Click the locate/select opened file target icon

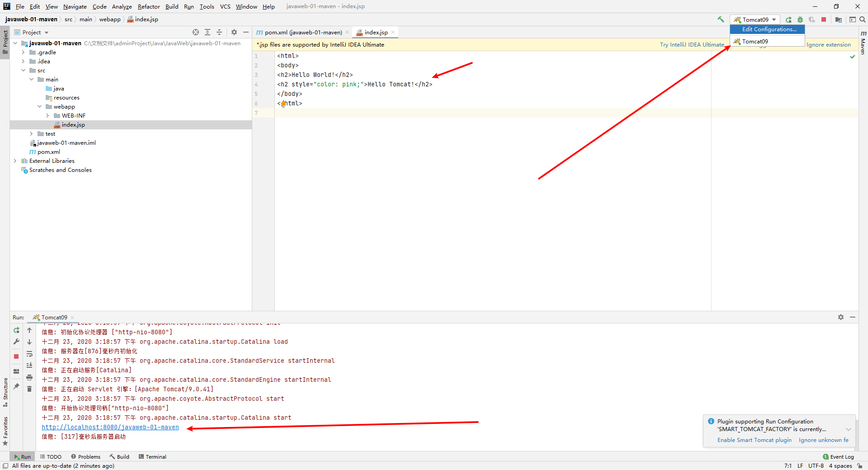point(196,32)
